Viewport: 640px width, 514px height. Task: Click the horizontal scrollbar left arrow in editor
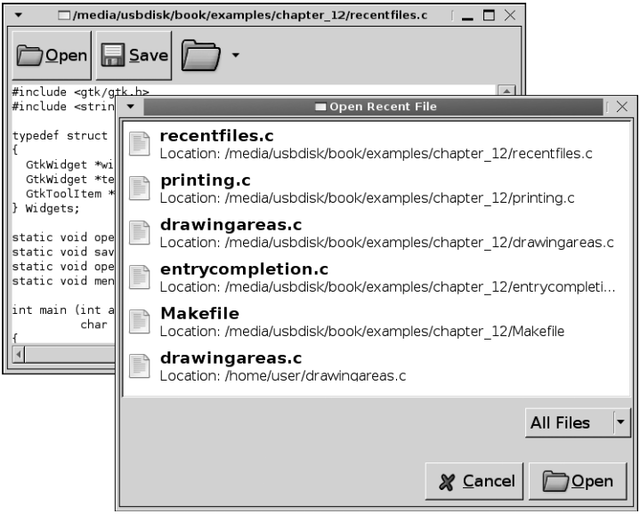tap(20, 354)
